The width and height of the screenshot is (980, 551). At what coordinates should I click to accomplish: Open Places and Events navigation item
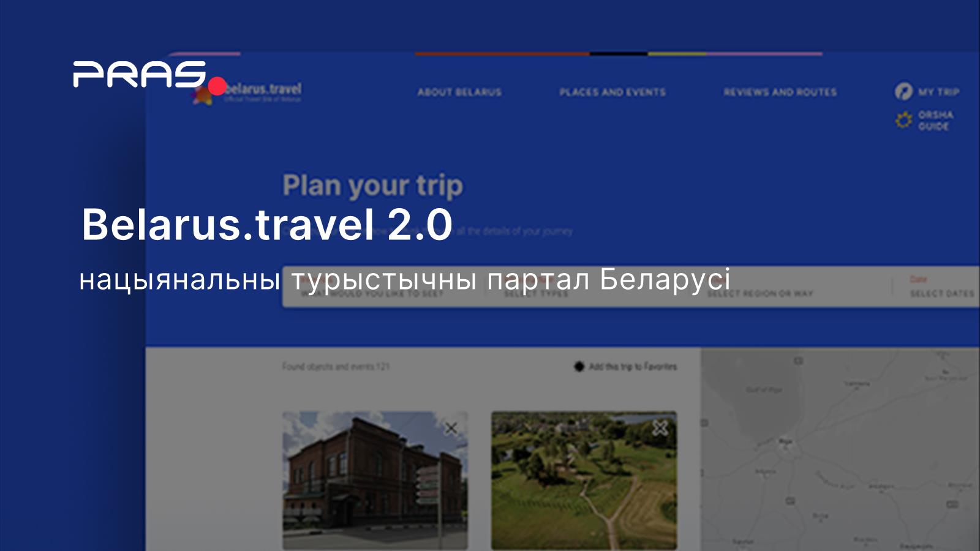tap(612, 92)
